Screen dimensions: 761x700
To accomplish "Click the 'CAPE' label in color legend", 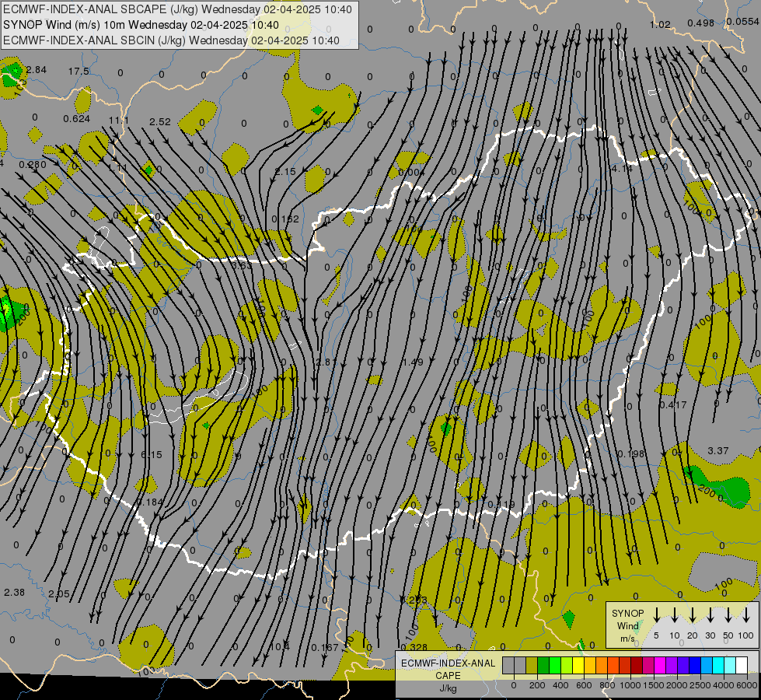I will point(448,676).
